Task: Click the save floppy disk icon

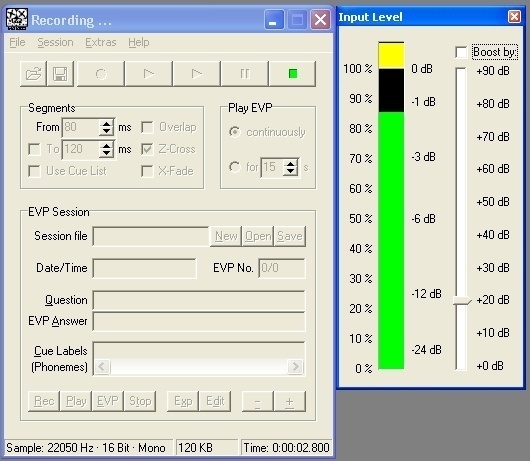Action: point(60,74)
